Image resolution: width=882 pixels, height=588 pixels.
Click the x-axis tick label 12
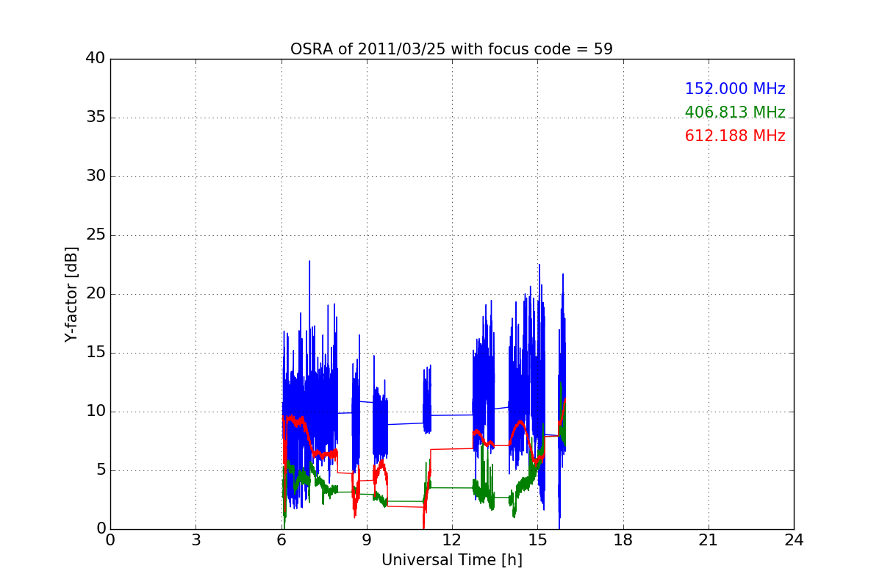[452, 539]
